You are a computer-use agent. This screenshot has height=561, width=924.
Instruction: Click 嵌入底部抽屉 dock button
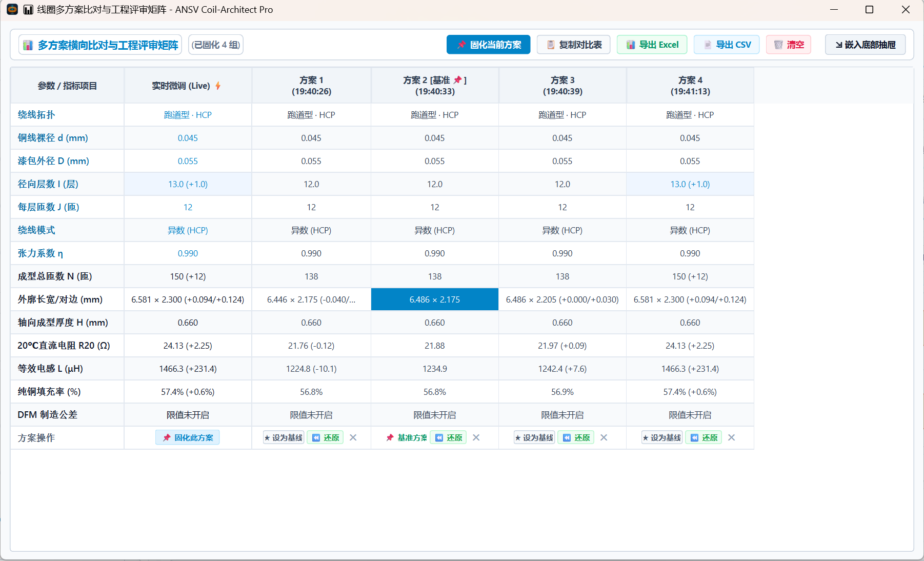click(x=865, y=45)
